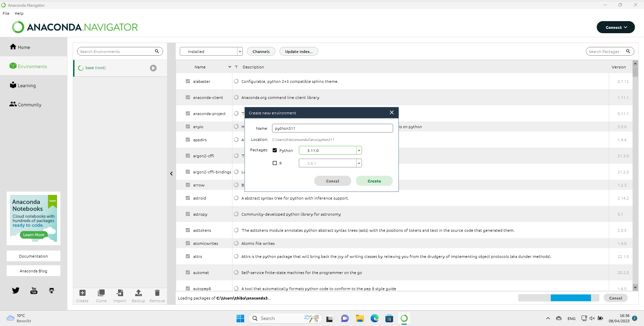
Task: Open the Home section
Action: 20,47
